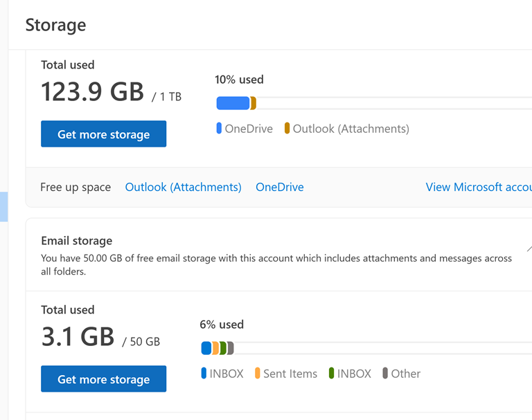
Task: Click blue INBOX segment in 6% used bar
Action: (206, 348)
